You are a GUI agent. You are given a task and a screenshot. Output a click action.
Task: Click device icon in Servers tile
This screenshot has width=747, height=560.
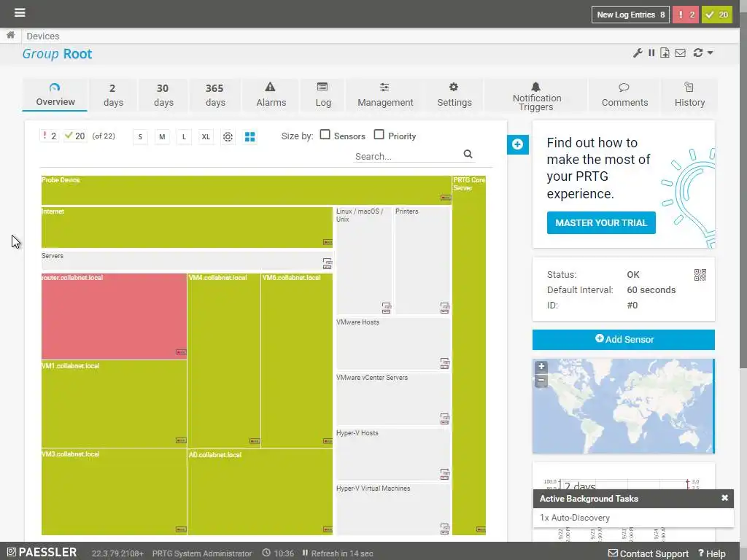(x=328, y=263)
